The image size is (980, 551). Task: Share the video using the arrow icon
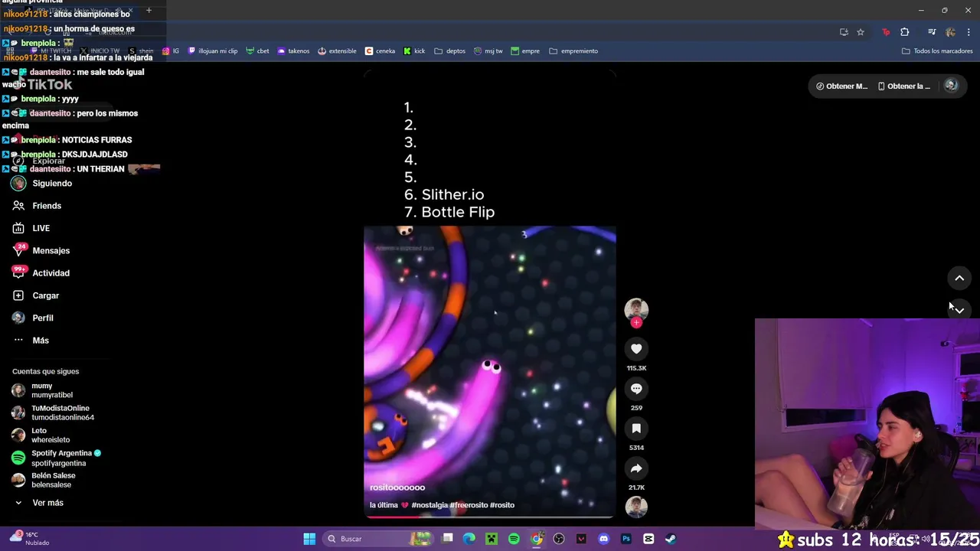(x=636, y=468)
